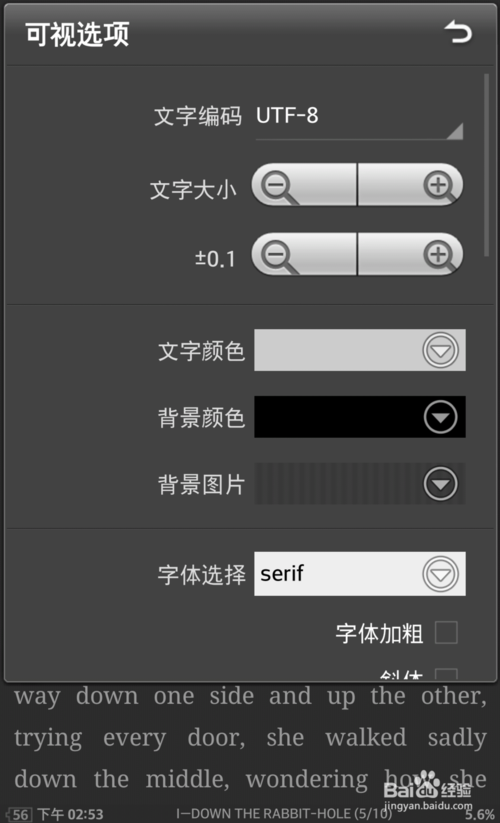Viewport: 500px width, 823px height.
Task: Click the options panel scrollbar
Action: (x=487, y=165)
